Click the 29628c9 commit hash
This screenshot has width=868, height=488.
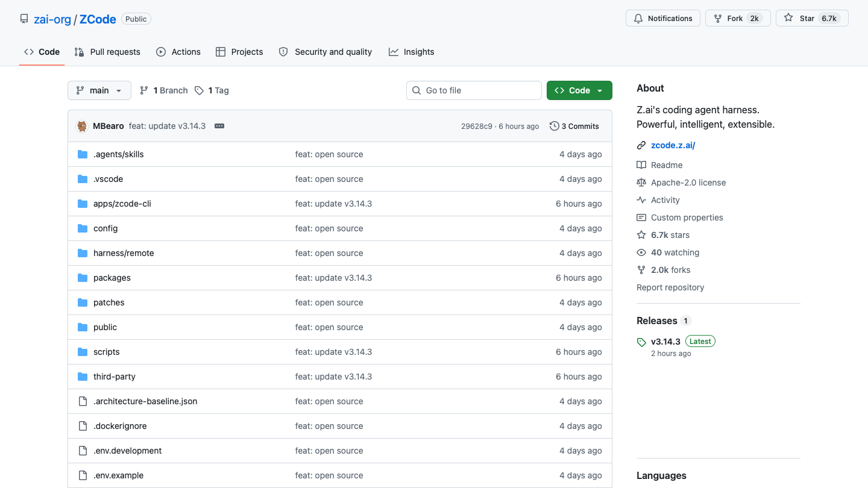[477, 126]
